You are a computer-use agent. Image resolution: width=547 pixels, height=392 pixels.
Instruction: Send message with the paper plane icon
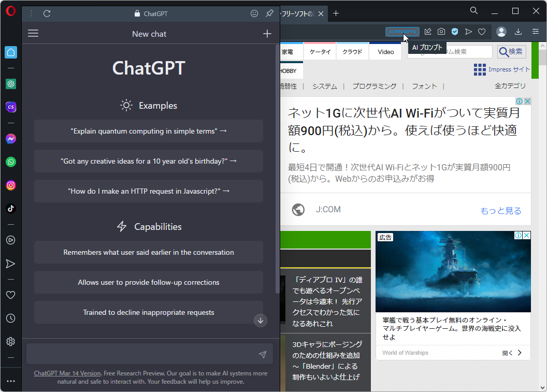(263, 354)
